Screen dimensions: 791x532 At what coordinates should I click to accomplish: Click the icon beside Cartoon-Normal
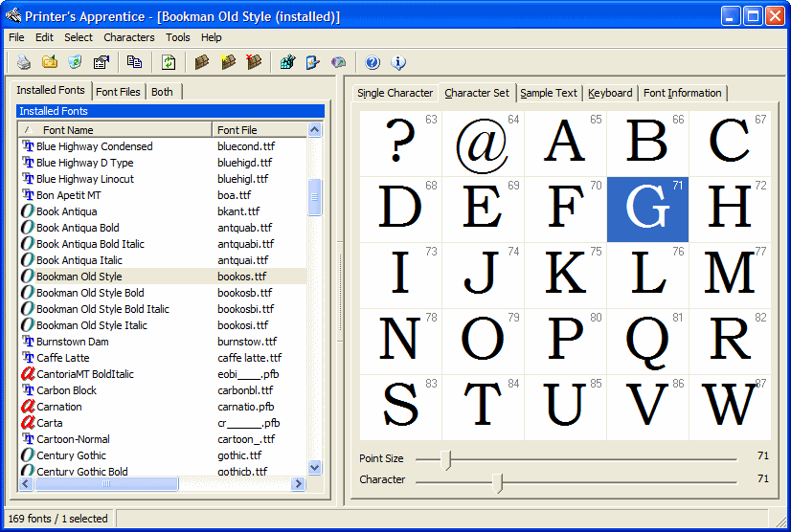(x=28, y=439)
